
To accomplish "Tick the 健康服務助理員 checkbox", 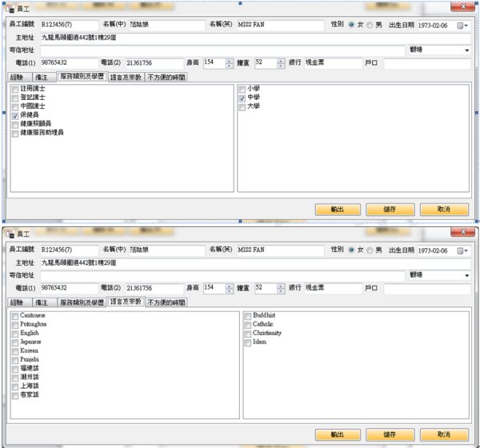I will pyautogui.click(x=15, y=134).
